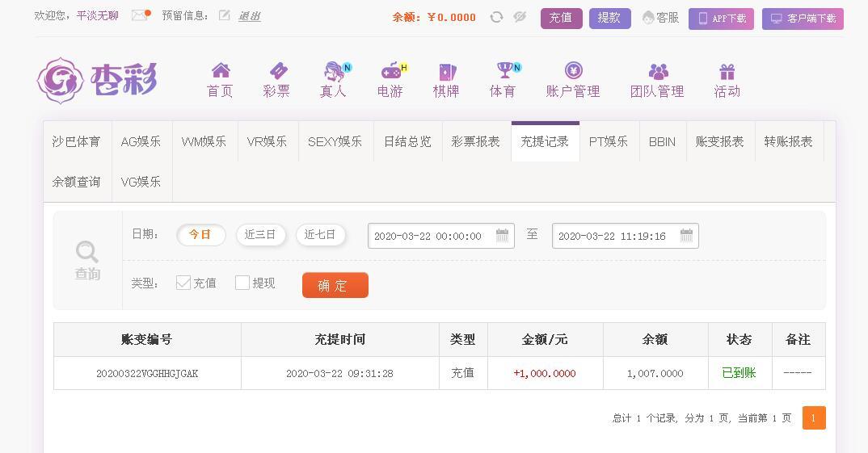Viewport: 868px width, 453px height.
Task: Switch to the 账变报表 tab
Action: point(720,141)
